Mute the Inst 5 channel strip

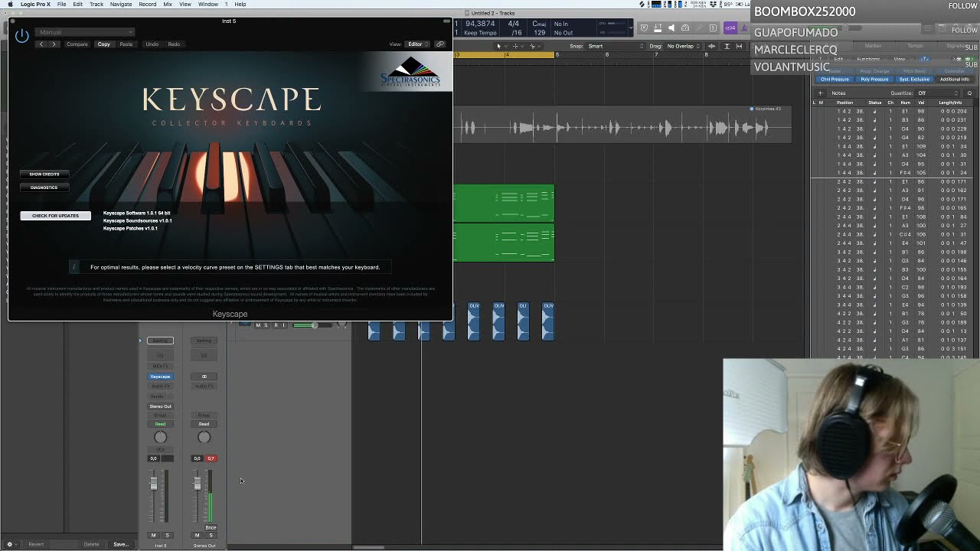pyautogui.click(x=153, y=536)
